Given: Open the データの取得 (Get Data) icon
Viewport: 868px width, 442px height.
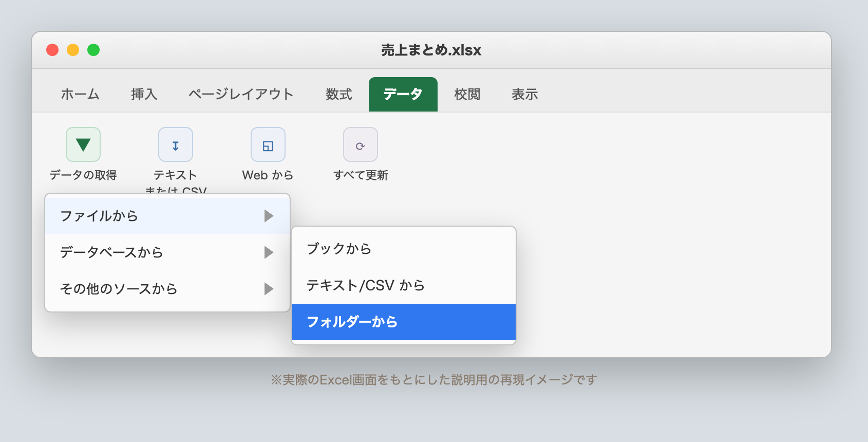Looking at the screenshot, I should [83, 144].
